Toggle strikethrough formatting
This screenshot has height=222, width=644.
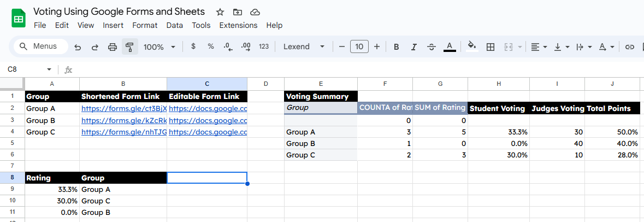(432, 47)
